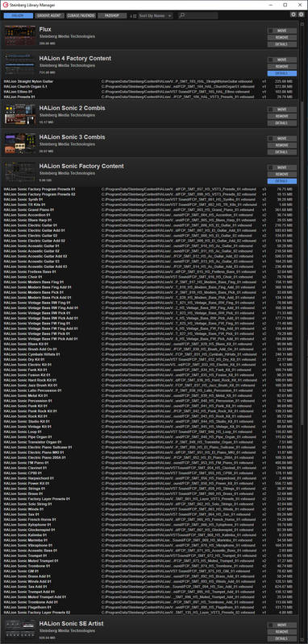Select row HALion Sonic Choir 01
The height and width of the screenshot is (644, 308).
tap(150, 277)
